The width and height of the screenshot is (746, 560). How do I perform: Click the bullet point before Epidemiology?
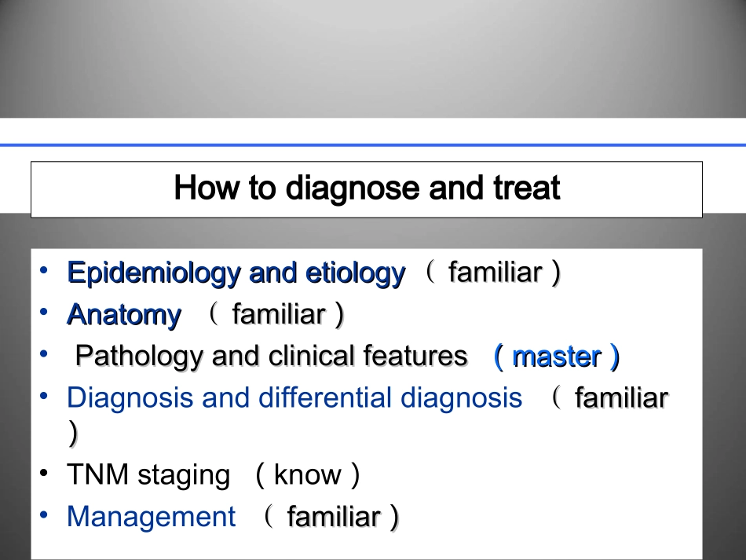click(x=46, y=272)
